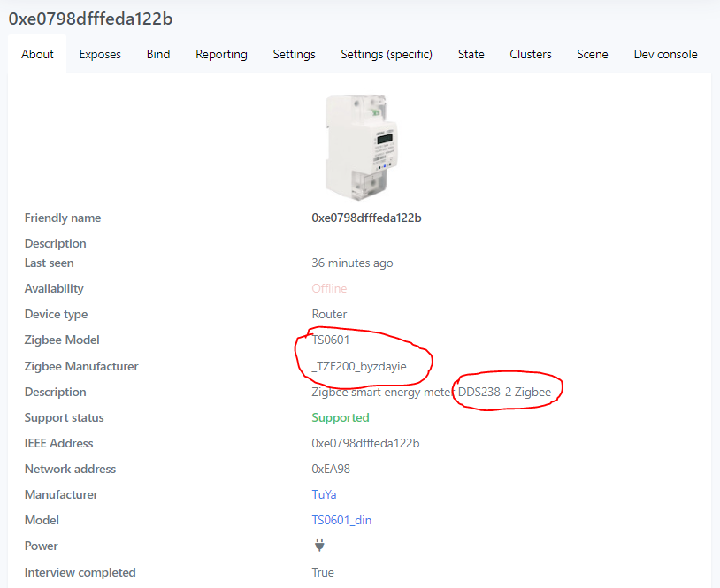
Task: Open the Settings tab
Action: pos(294,54)
